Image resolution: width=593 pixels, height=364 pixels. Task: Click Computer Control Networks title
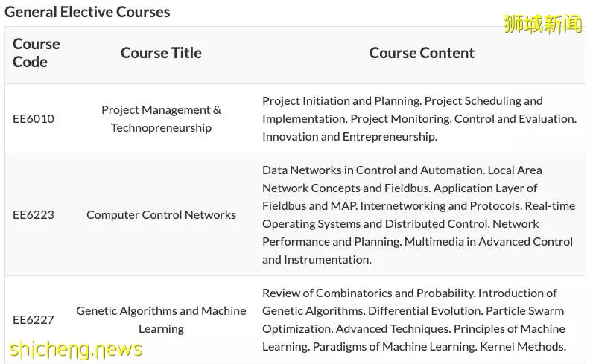161,214
